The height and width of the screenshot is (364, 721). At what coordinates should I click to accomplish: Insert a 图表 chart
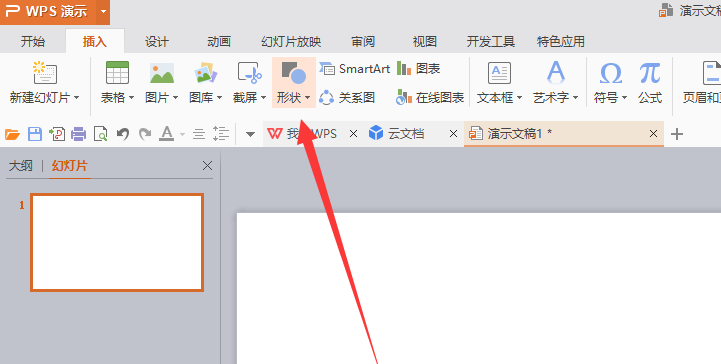pyautogui.click(x=418, y=69)
